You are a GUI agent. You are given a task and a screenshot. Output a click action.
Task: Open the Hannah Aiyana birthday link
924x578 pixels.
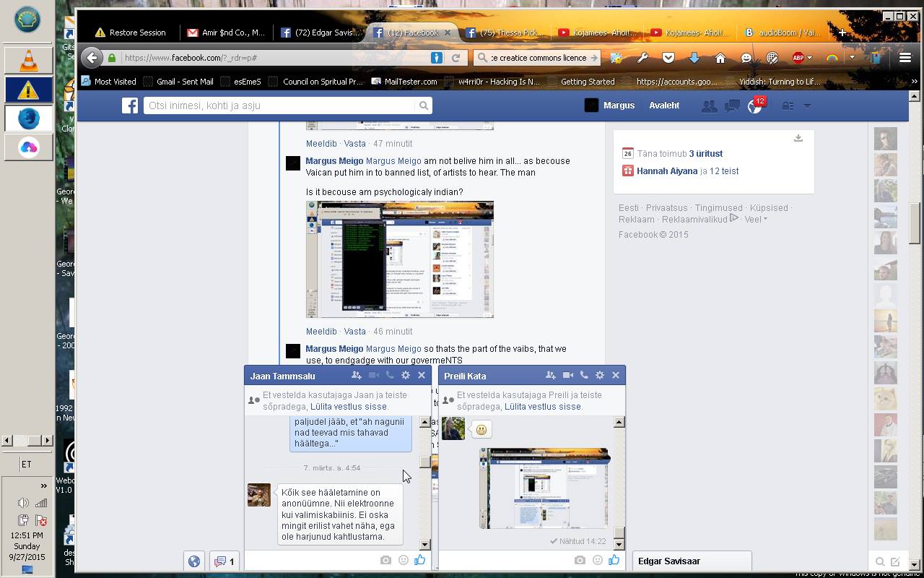pos(667,171)
